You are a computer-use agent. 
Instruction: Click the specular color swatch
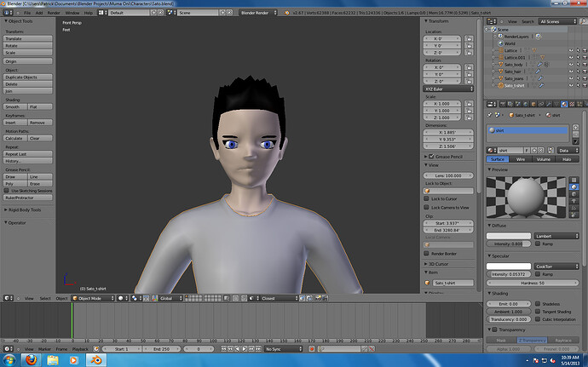coord(509,267)
